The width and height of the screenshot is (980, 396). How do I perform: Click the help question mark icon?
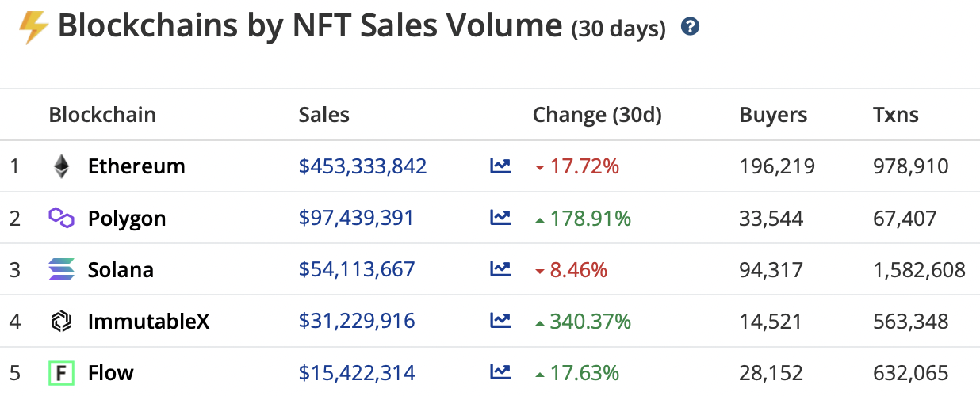coord(690,27)
